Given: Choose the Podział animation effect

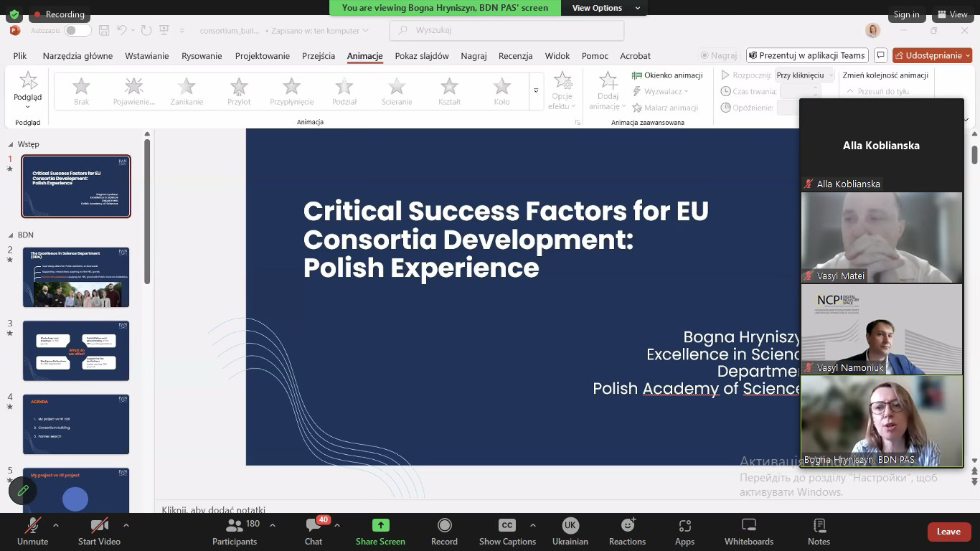Looking at the screenshot, I should pyautogui.click(x=344, y=91).
